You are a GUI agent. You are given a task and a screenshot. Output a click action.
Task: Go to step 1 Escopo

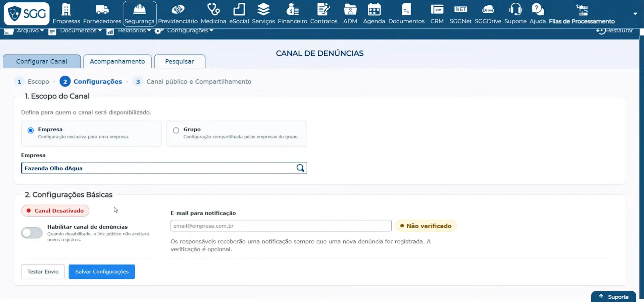click(32, 81)
